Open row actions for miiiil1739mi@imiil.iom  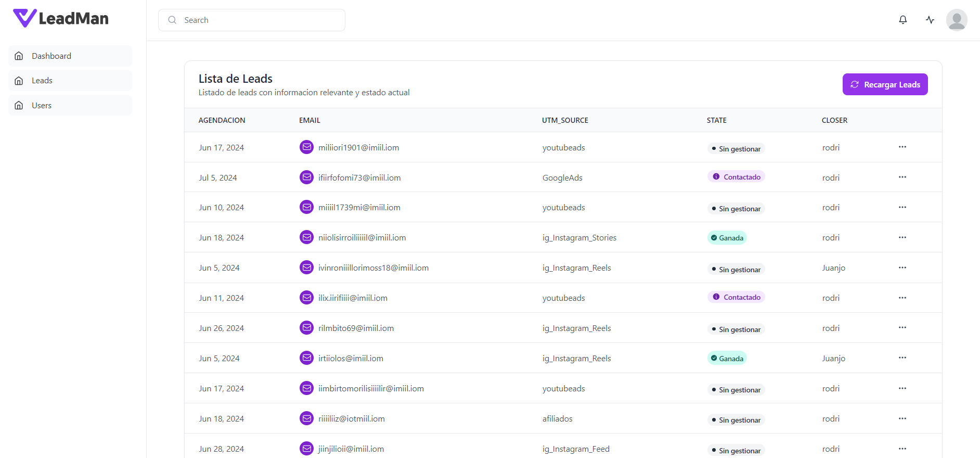click(x=902, y=207)
